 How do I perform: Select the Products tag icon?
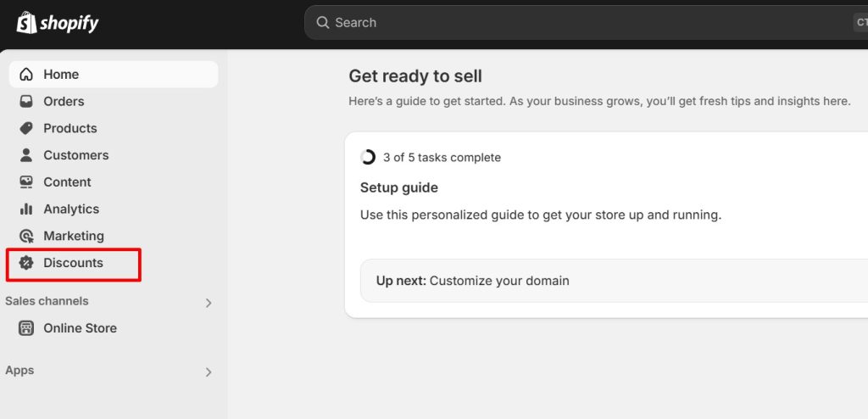[x=26, y=128]
